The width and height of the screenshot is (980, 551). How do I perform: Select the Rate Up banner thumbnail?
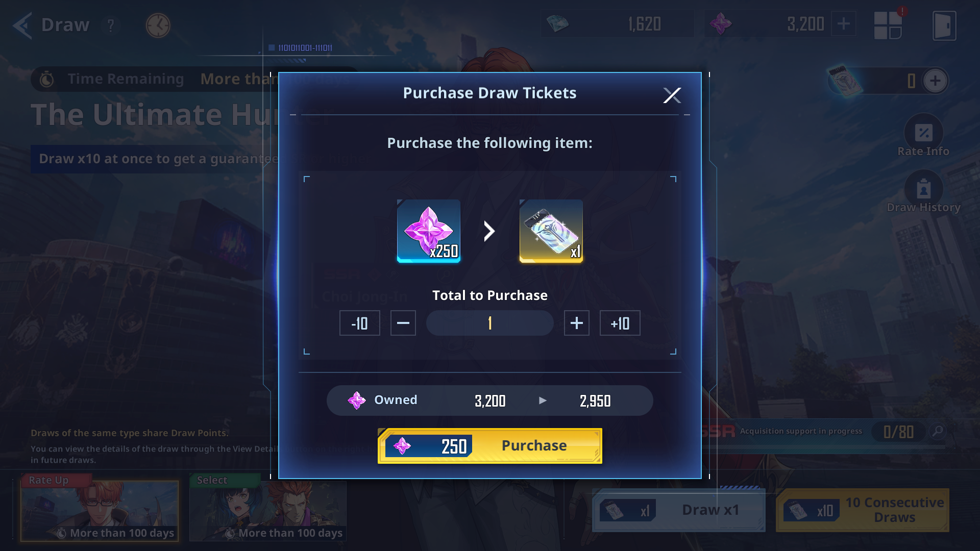[x=100, y=510]
